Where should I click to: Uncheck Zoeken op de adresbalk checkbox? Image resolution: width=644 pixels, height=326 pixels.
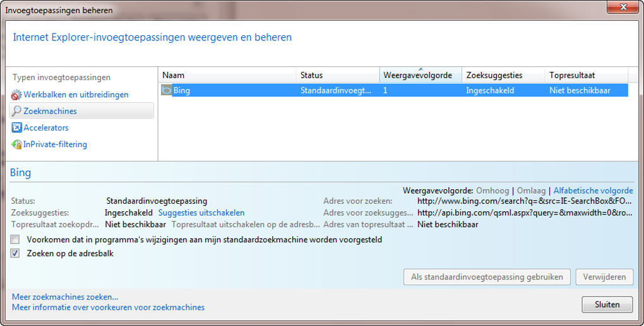point(15,253)
